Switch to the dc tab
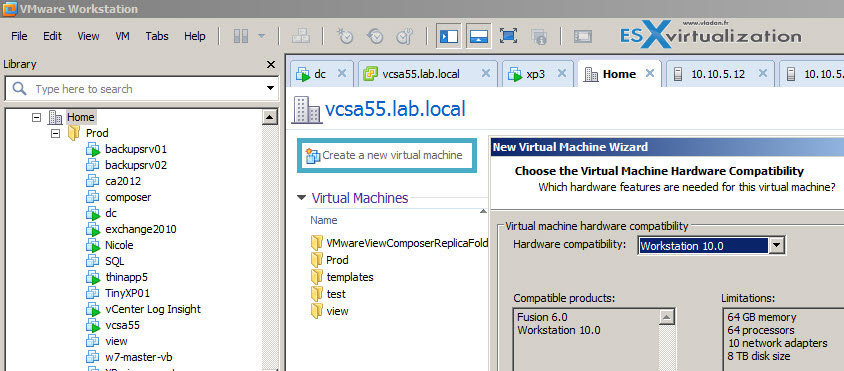844x371 pixels. click(320, 74)
